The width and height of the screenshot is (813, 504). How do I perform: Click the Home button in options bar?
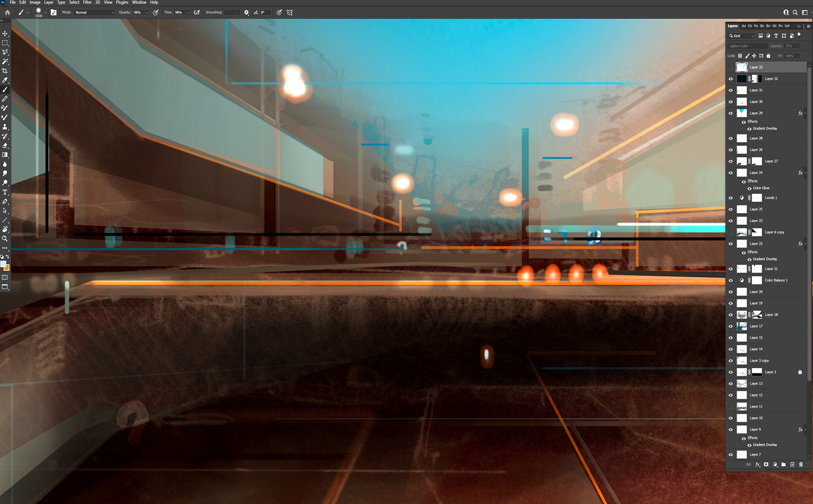coord(7,12)
